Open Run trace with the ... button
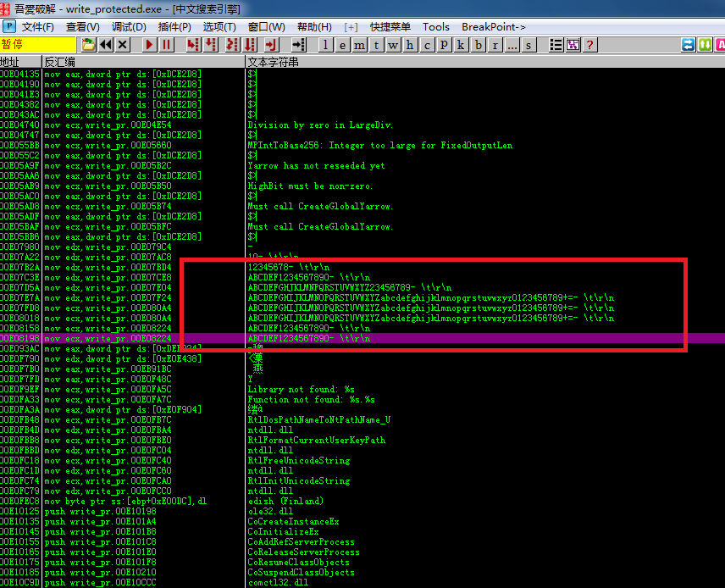The height and width of the screenshot is (588, 725). pos(512,45)
